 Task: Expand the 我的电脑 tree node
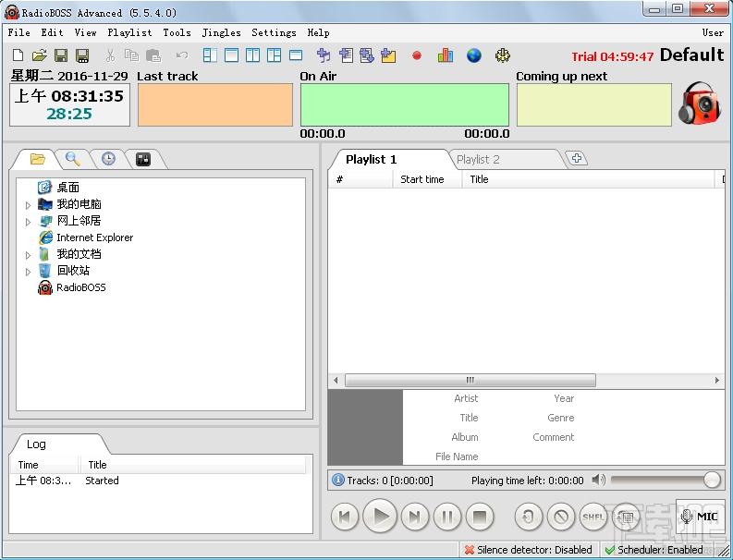(x=28, y=205)
